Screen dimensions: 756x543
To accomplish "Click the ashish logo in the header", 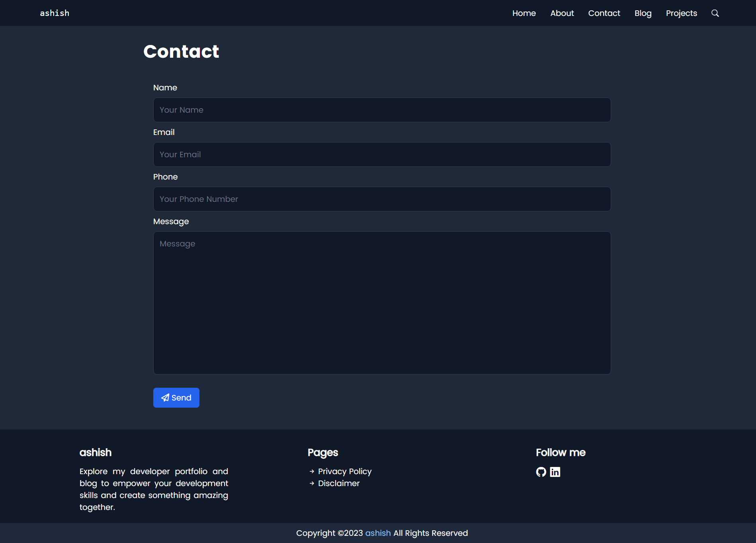I will [55, 13].
